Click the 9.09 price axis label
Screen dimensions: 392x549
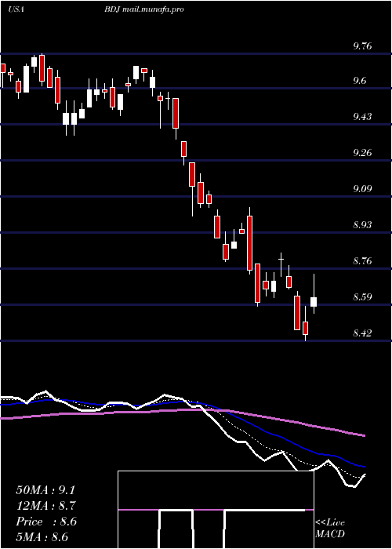(x=362, y=189)
